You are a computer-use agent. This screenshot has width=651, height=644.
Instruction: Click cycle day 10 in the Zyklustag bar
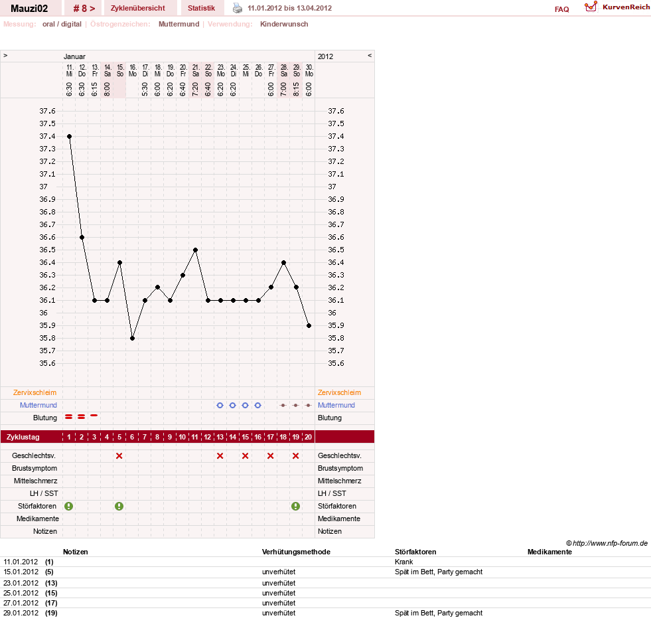pyautogui.click(x=182, y=437)
